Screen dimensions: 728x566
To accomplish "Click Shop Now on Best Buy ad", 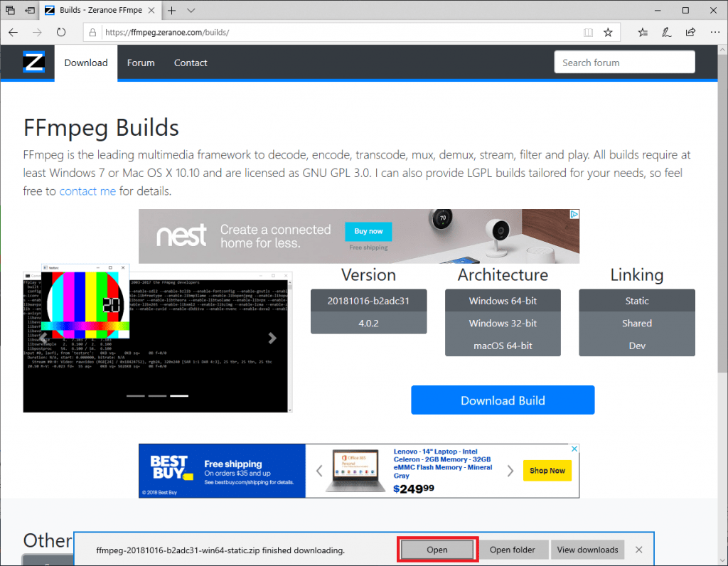I will click(x=547, y=470).
